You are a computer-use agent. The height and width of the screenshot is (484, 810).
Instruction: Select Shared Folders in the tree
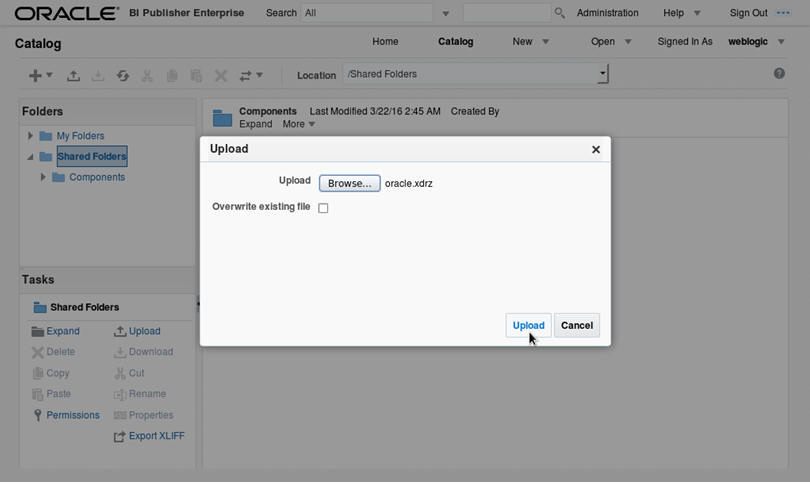91,156
